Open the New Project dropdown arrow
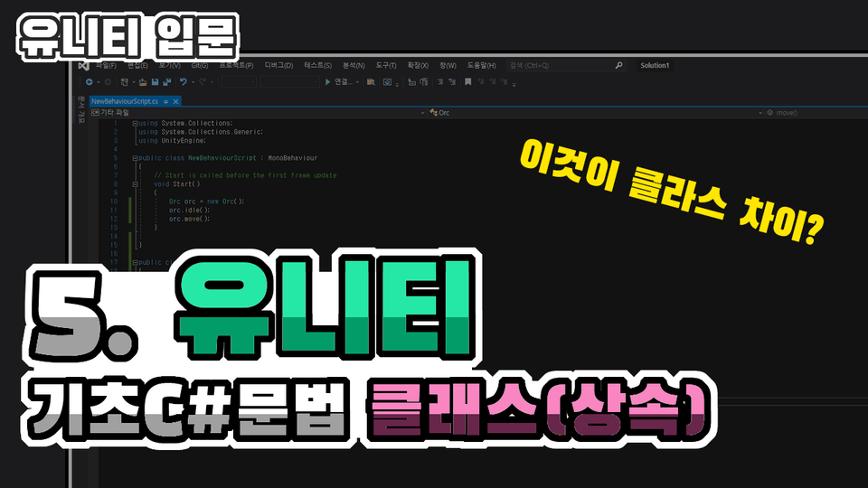This screenshot has width=868, height=488. (134, 82)
